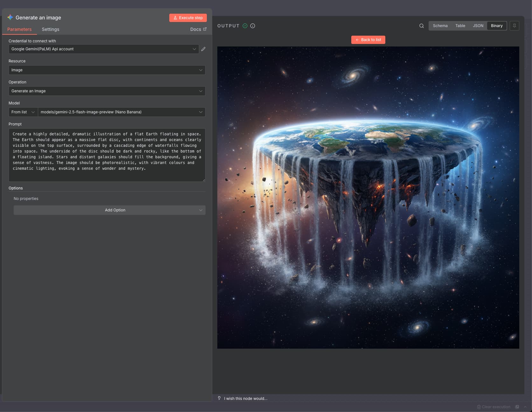Open the From list model mode dropdown
Screen dimensions: 532x412
click(23, 112)
